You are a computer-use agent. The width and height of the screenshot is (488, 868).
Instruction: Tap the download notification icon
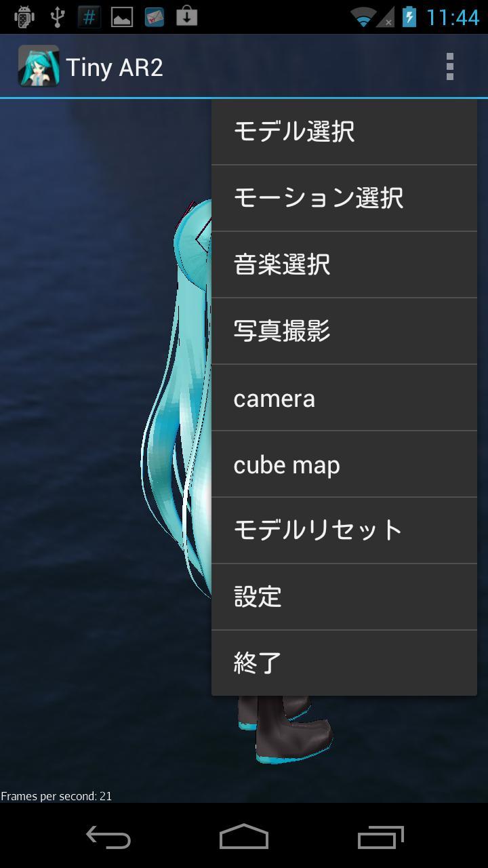coord(186,17)
